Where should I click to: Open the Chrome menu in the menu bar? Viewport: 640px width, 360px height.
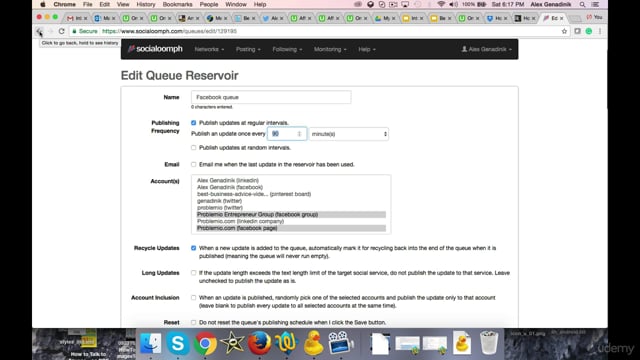coord(64,4)
